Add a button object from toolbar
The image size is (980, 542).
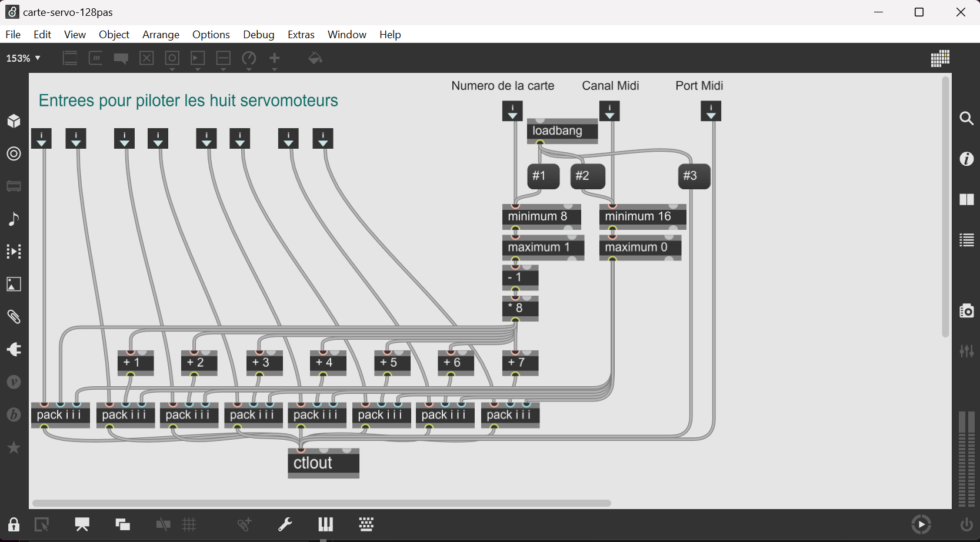pyautogui.click(x=172, y=59)
